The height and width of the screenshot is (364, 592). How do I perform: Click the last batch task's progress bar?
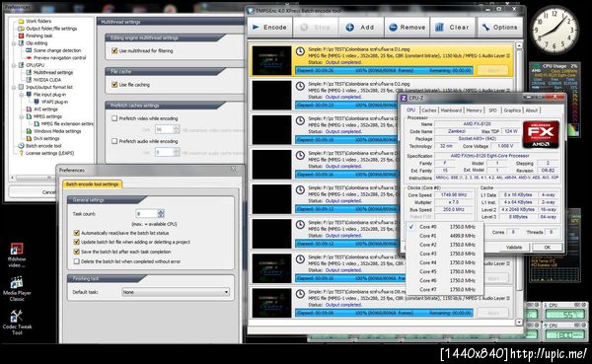(x=384, y=313)
